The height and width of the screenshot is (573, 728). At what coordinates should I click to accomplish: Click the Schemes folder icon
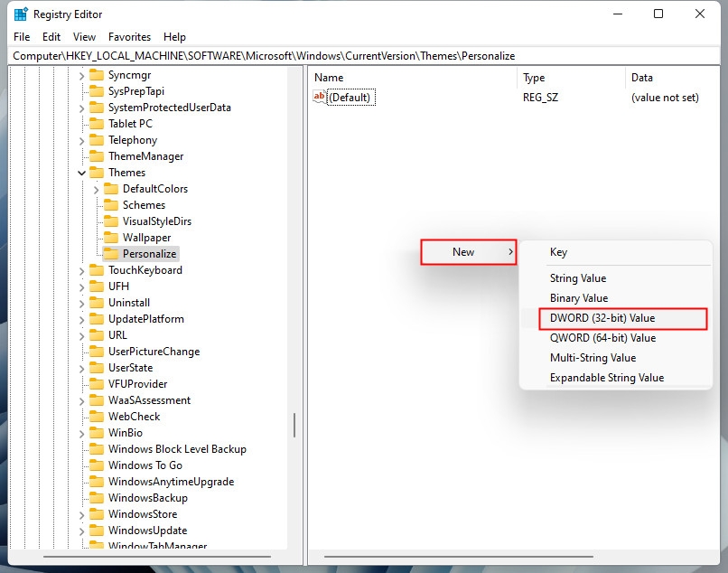click(111, 205)
